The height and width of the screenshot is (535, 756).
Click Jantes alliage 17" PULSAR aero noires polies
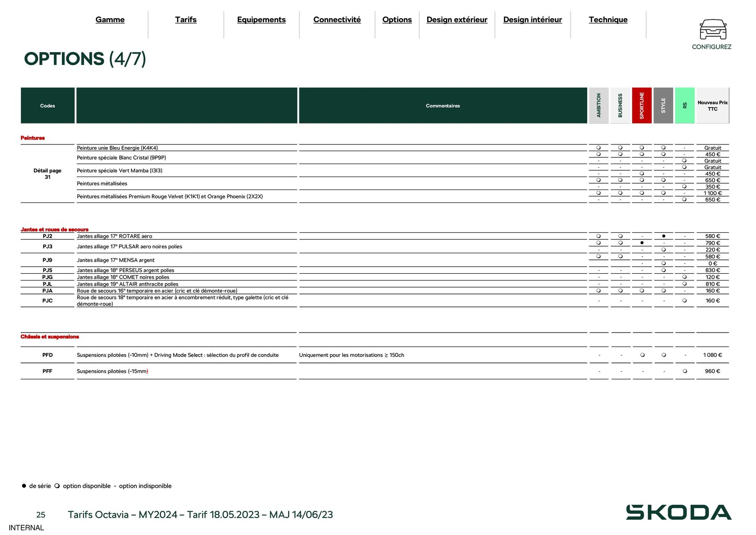pyautogui.click(x=130, y=247)
